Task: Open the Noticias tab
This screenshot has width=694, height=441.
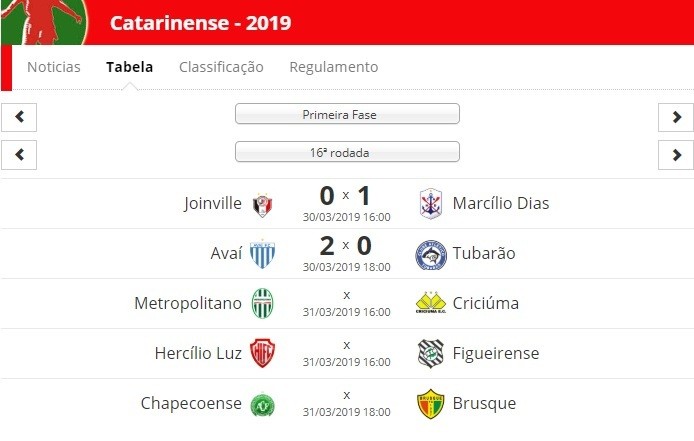Action: point(54,67)
